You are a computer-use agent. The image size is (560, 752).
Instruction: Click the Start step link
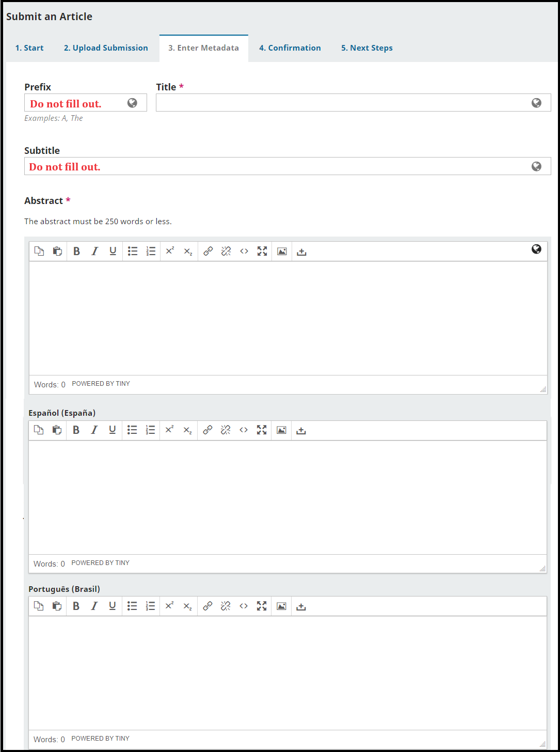[x=29, y=48]
